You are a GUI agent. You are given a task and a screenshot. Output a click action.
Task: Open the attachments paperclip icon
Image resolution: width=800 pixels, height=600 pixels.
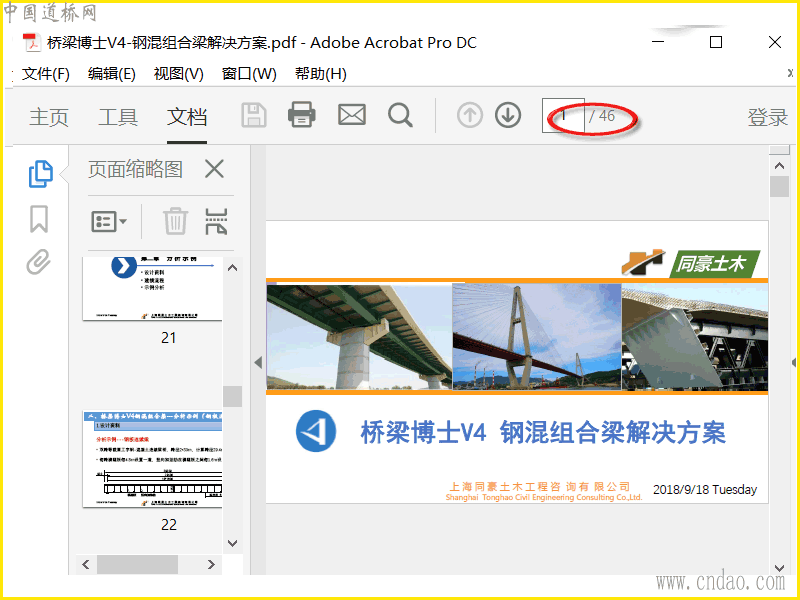point(39,262)
